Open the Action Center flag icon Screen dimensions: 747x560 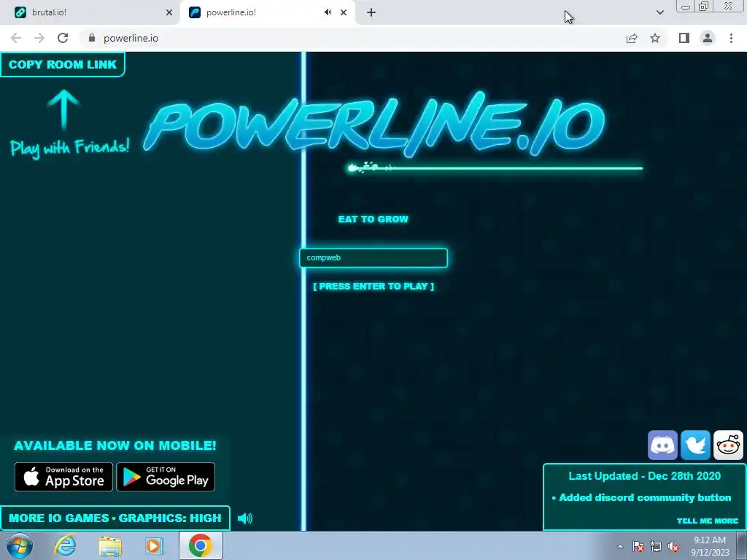638,546
